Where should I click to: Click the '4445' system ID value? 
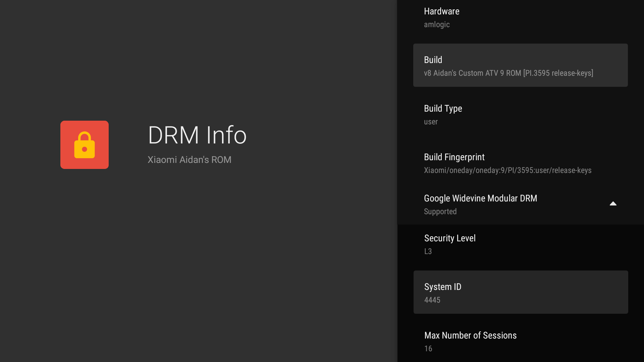432,300
